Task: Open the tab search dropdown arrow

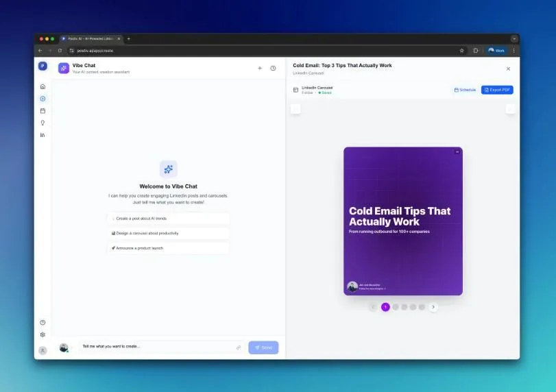Action: pyautogui.click(x=514, y=38)
